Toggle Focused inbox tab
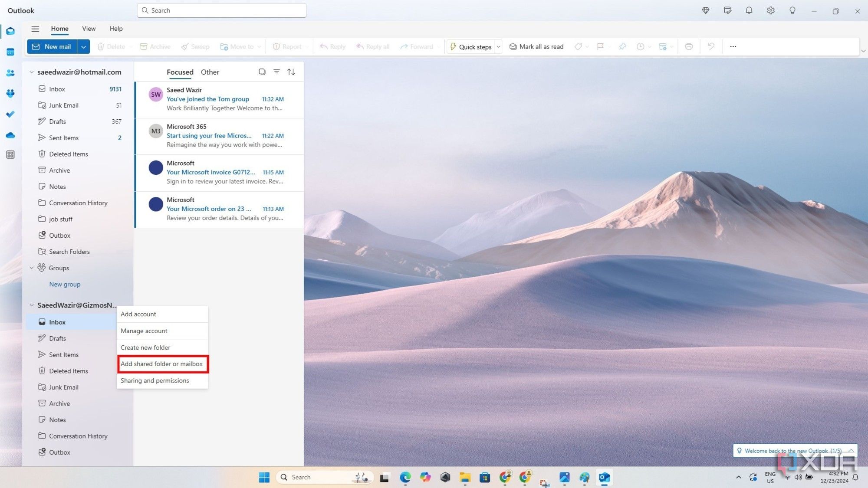This screenshot has height=488, width=868. pyautogui.click(x=179, y=72)
